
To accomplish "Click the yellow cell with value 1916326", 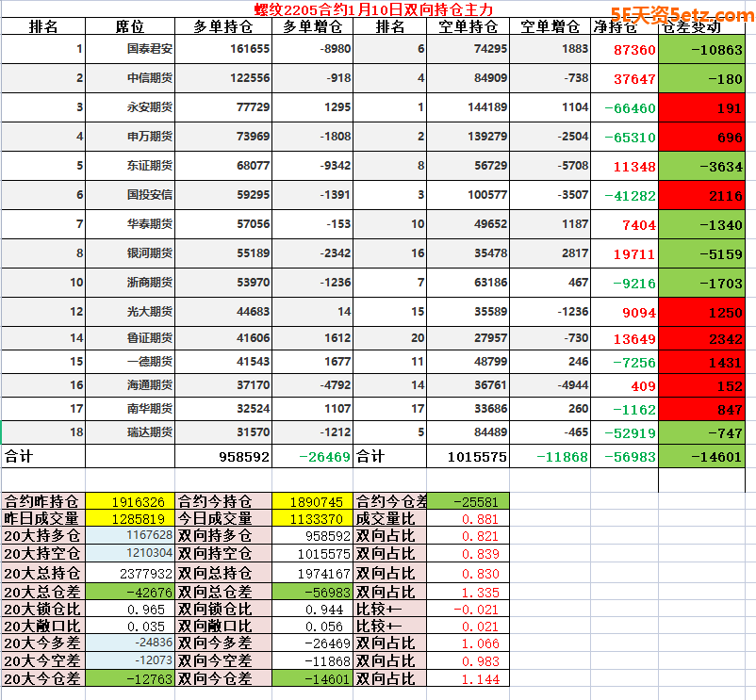I will 130,502.
